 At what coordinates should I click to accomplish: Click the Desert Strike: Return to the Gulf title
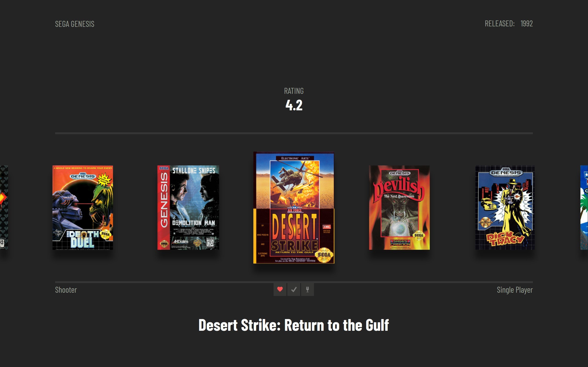pos(294,325)
